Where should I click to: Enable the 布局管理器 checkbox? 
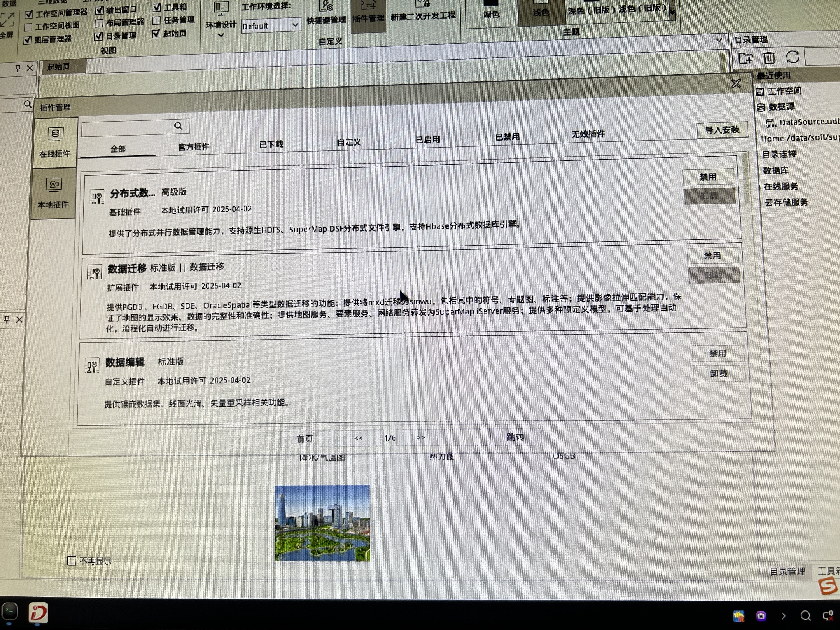pos(99,23)
